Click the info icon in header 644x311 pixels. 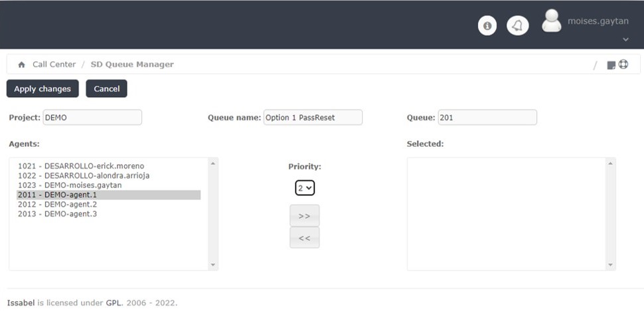click(487, 26)
